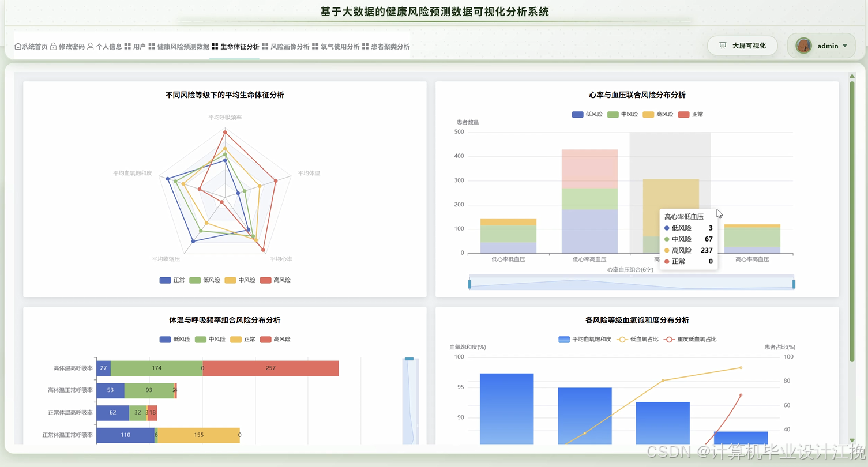Viewport: 868px width, 467px height.
Task: Navigate to 患者聚类分析
Action: (386, 47)
